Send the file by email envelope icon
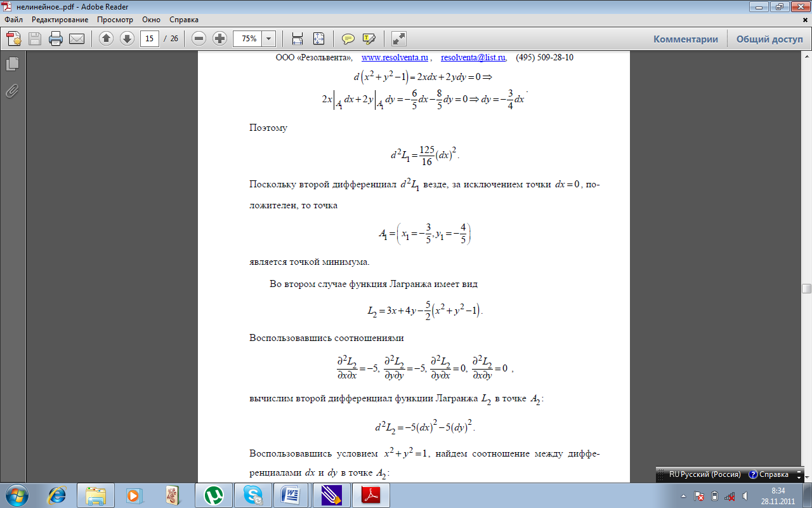 [77, 39]
